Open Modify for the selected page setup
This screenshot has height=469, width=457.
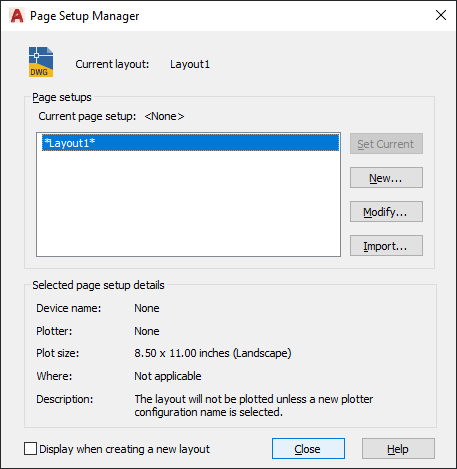[x=386, y=212]
